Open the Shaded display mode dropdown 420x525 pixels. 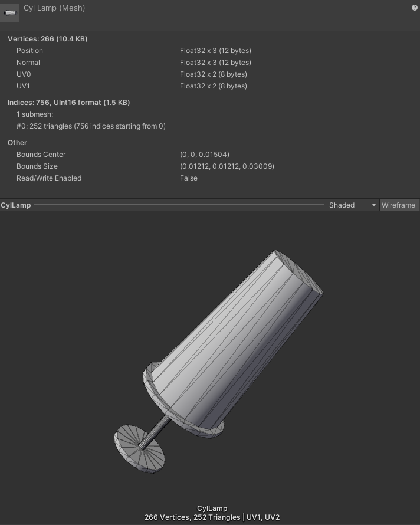click(353, 205)
